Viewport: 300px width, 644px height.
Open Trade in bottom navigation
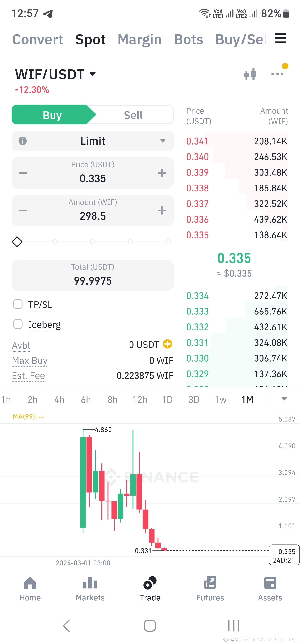tap(150, 589)
